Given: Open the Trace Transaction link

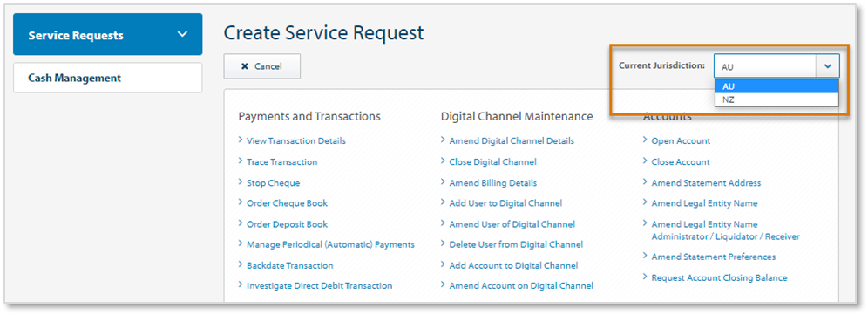Looking at the screenshot, I should click(282, 162).
